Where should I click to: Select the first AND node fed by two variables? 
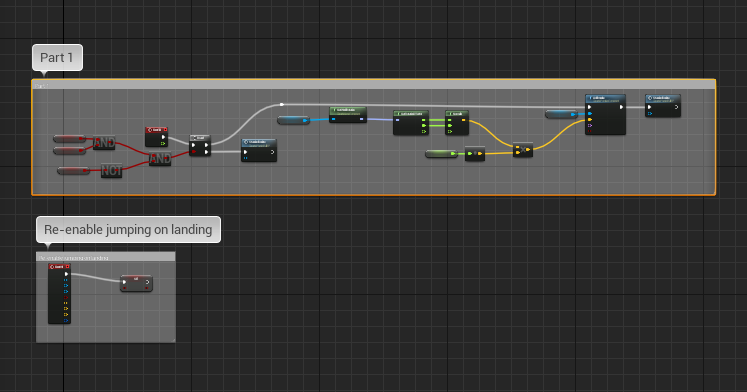click(104, 142)
